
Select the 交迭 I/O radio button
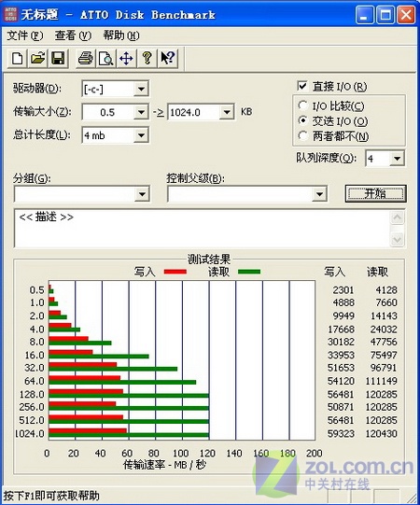302,120
